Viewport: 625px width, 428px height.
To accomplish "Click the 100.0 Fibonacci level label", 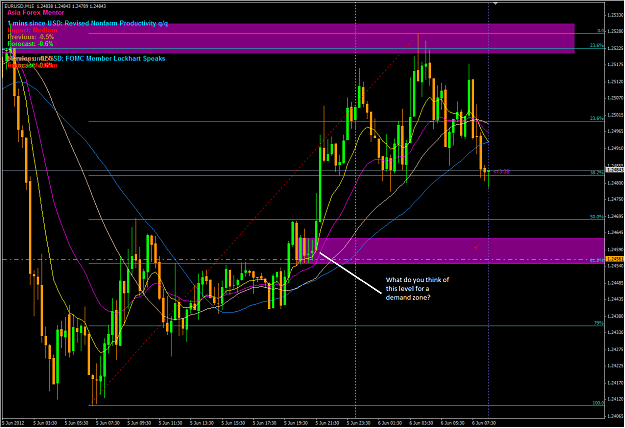I will coord(598,403).
